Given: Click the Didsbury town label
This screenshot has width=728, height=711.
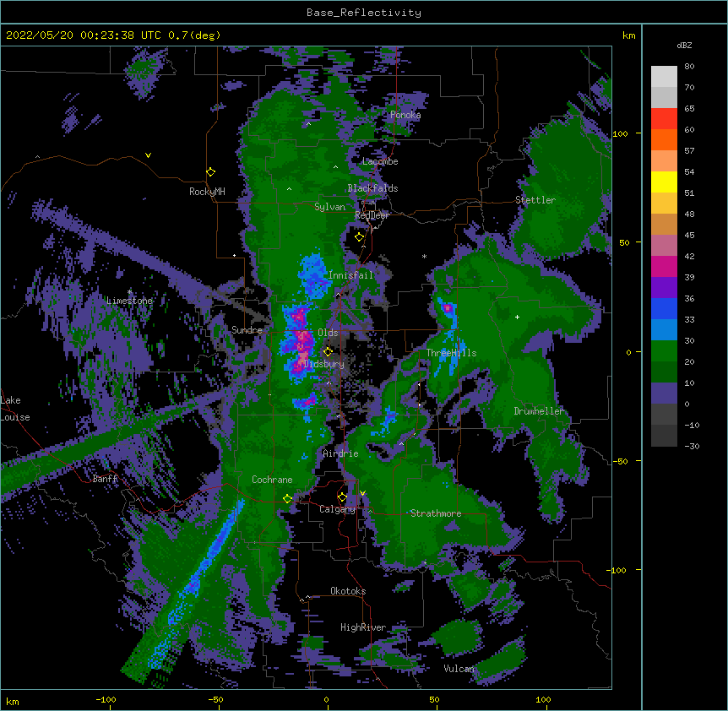Looking at the screenshot, I should [324, 364].
